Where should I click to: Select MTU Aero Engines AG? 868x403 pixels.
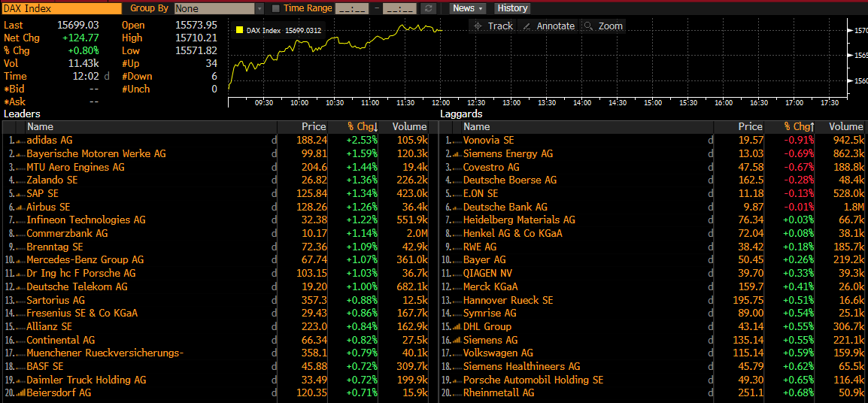click(x=75, y=167)
